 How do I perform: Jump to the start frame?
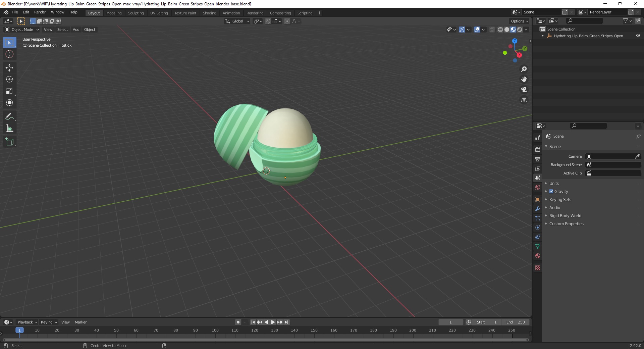coord(253,322)
